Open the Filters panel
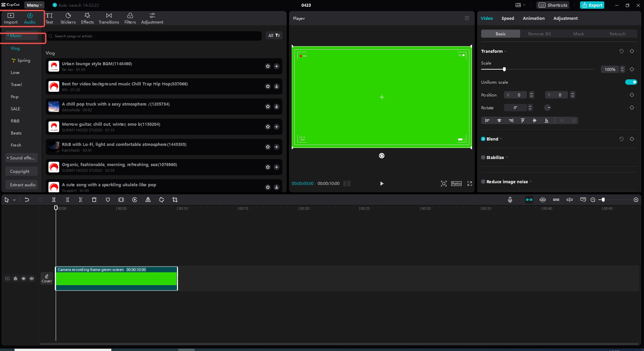Image resolution: width=644 pixels, height=351 pixels. click(130, 18)
